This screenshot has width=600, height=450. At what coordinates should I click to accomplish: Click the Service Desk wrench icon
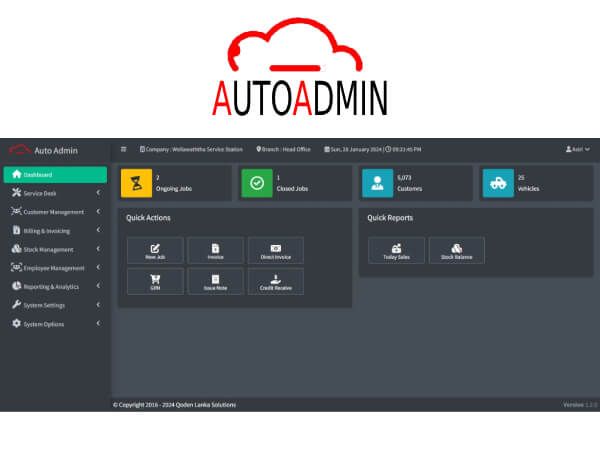click(x=16, y=192)
